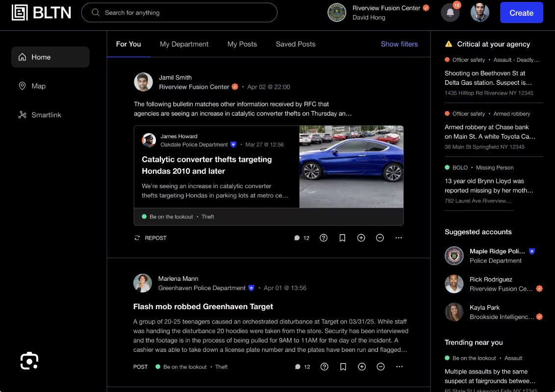Open Greenhaven Police Department link
Image resolution: width=555 pixels, height=392 pixels.
tap(202, 288)
